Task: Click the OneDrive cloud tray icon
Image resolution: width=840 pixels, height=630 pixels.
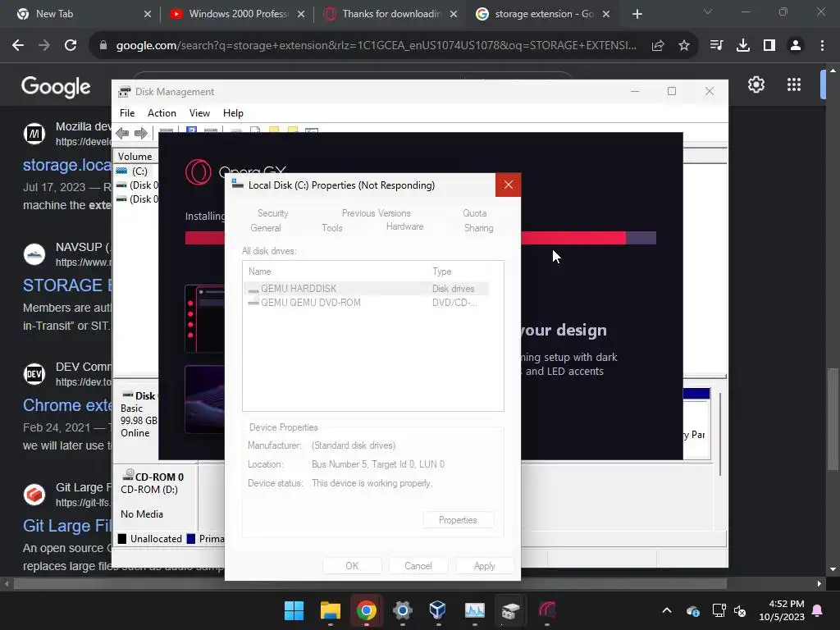Action: coord(692,610)
